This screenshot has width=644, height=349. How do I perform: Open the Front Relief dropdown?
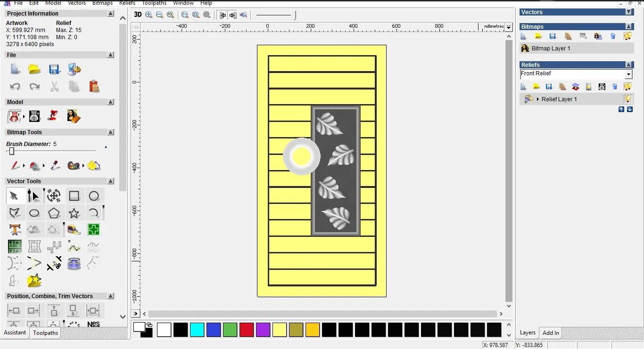point(628,74)
